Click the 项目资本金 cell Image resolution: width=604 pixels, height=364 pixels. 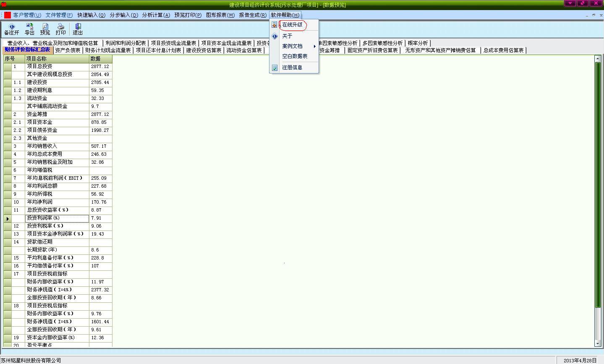coord(57,122)
